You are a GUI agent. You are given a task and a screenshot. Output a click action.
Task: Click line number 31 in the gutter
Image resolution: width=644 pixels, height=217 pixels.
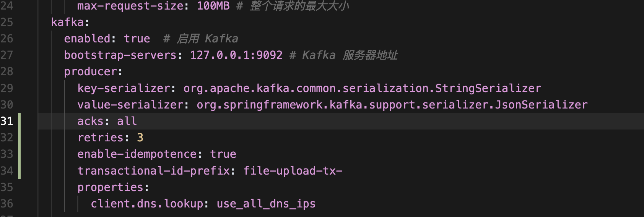pos(7,121)
